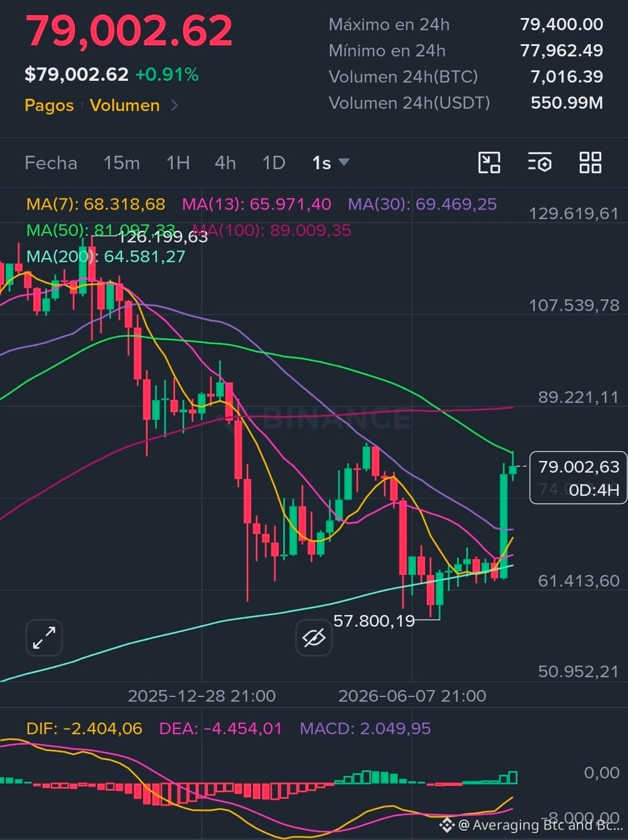Click the MA(30) indicator value label
The height and width of the screenshot is (840, 628).
pyautogui.click(x=422, y=204)
